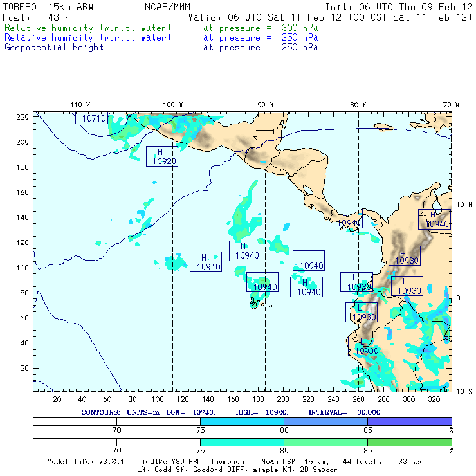Click the '10 N' latitude label
The height and width of the screenshot is (476, 476).
[464, 205]
